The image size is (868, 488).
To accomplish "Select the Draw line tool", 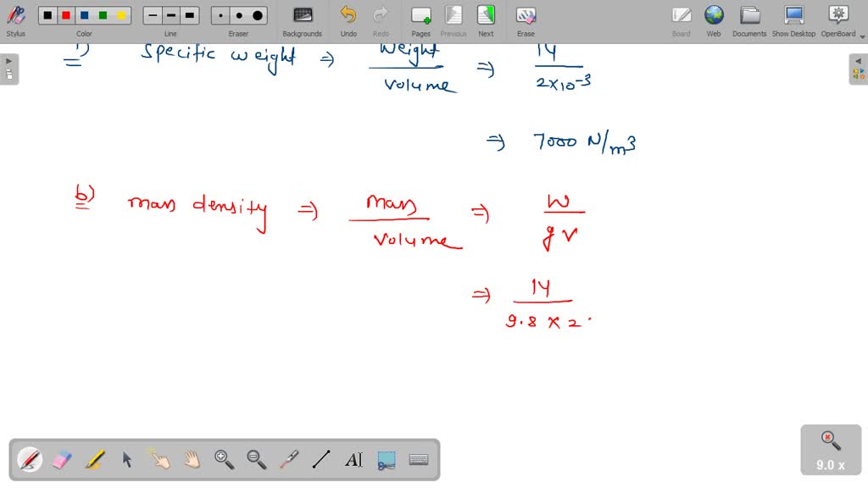I will tap(320, 460).
